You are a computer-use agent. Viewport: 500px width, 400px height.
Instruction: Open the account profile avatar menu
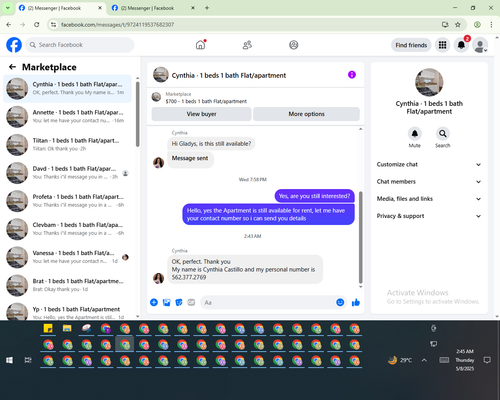pos(480,45)
